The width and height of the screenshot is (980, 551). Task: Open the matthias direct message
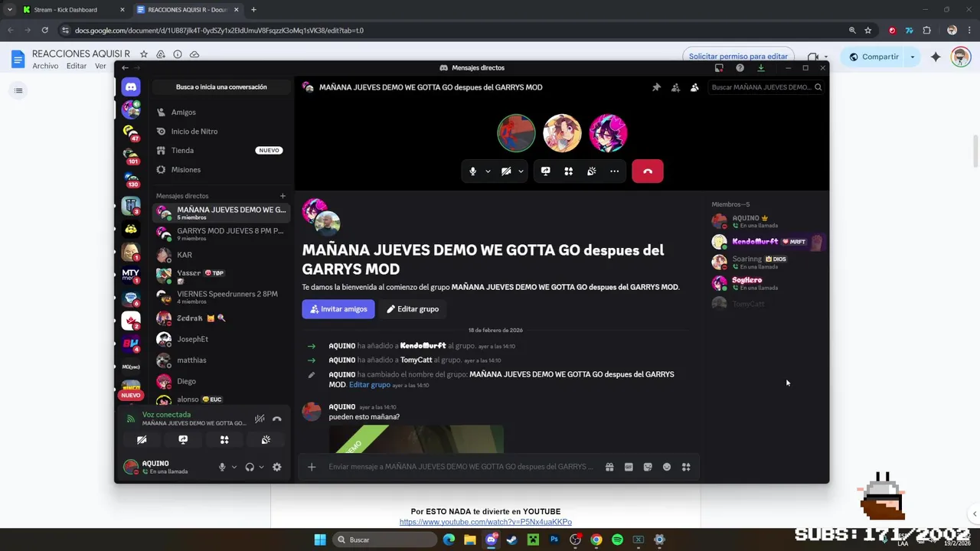pyautogui.click(x=220, y=360)
